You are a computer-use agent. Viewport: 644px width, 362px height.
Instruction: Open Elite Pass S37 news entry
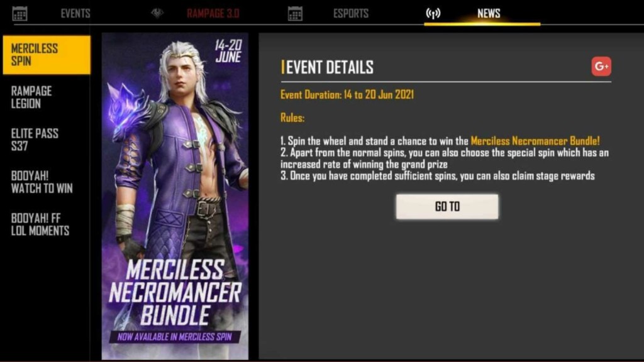pyautogui.click(x=35, y=140)
